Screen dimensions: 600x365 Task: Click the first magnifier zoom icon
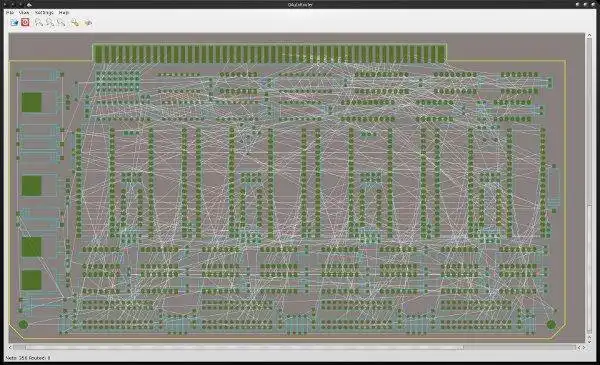(x=39, y=23)
